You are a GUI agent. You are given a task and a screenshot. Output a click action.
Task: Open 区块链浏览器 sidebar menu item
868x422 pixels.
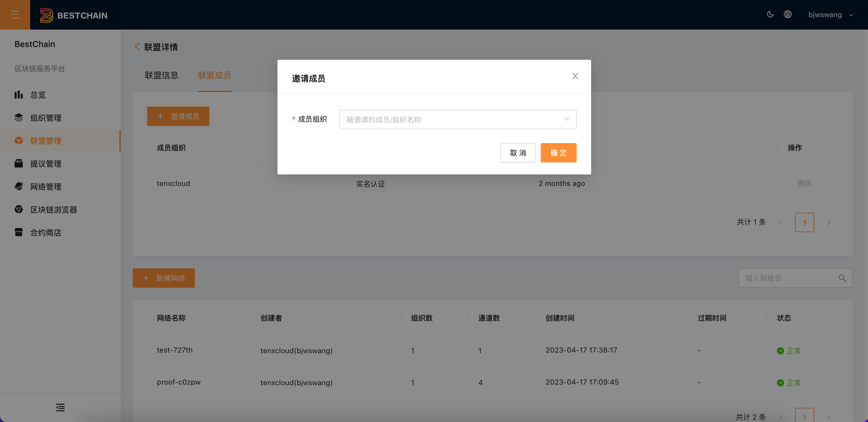(60, 209)
